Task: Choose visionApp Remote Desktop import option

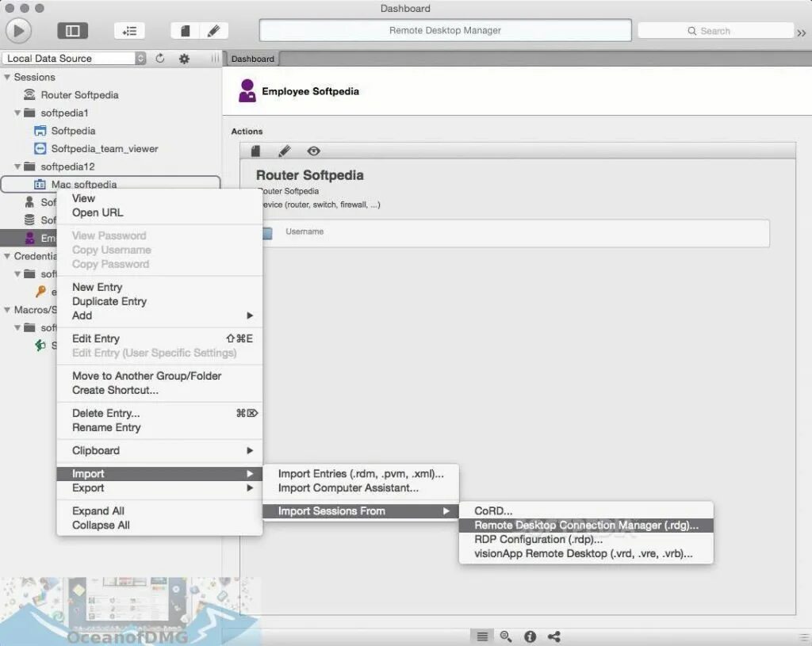Action: [586, 553]
